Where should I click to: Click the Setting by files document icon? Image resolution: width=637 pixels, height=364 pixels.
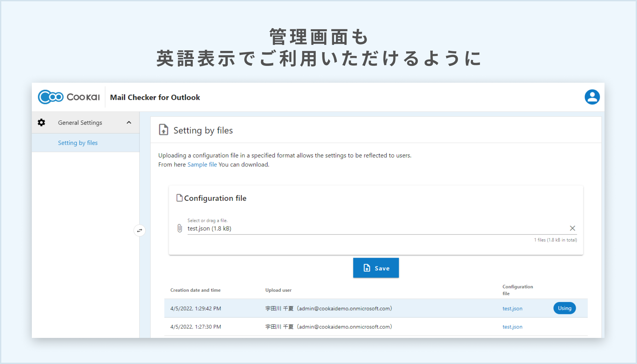(x=163, y=130)
